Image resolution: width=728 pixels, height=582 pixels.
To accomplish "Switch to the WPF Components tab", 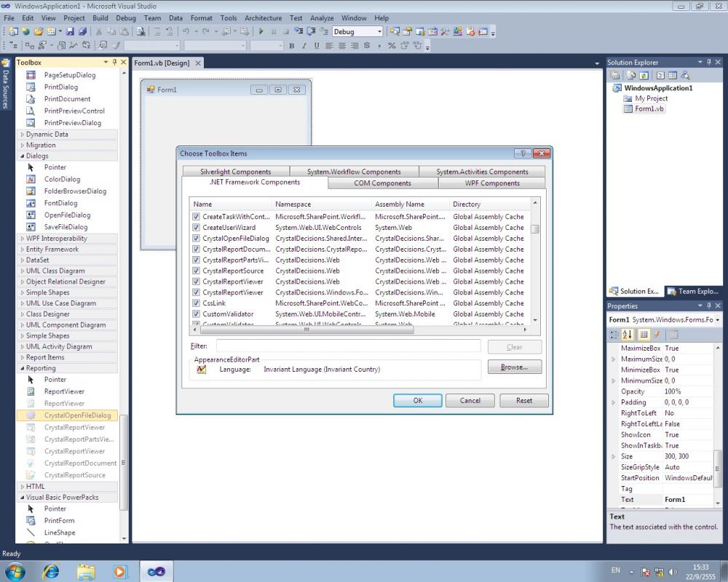I will [492, 183].
